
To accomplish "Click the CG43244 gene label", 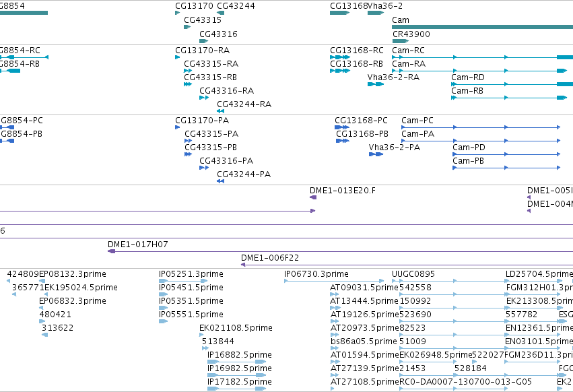I will point(236,6).
